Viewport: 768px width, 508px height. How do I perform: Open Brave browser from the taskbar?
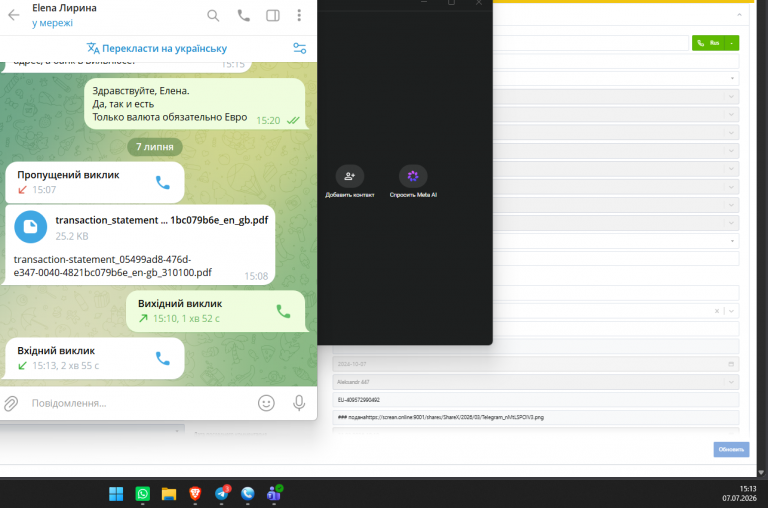(195, 494)
